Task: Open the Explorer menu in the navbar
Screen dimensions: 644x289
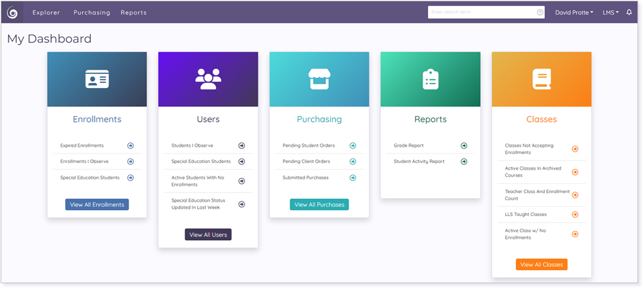Action: [46, 12]
